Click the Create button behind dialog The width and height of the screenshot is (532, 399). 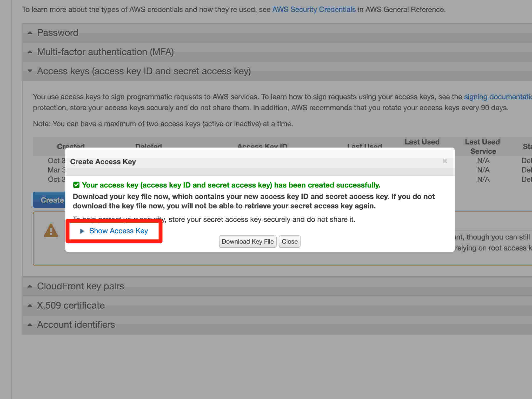point(49,200)
